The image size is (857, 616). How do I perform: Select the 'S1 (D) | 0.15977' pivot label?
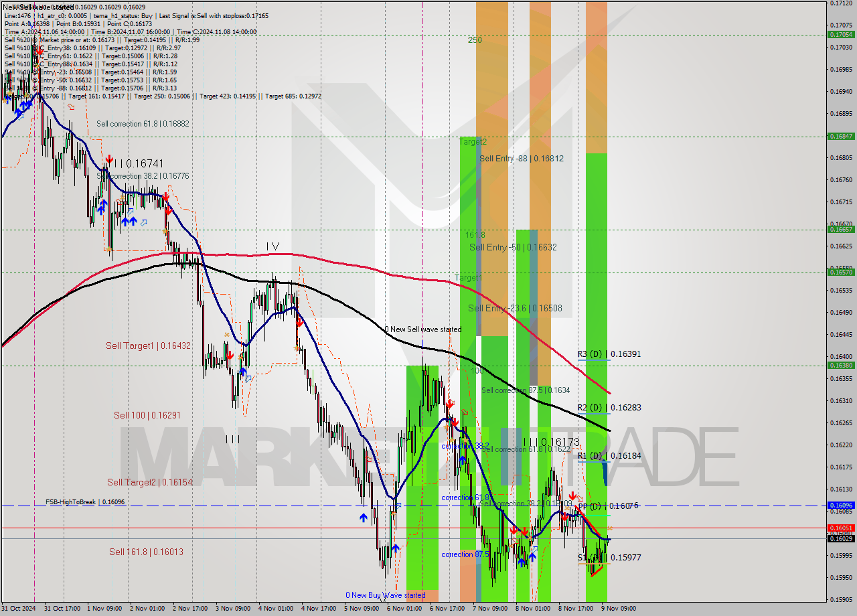point(609,557)
